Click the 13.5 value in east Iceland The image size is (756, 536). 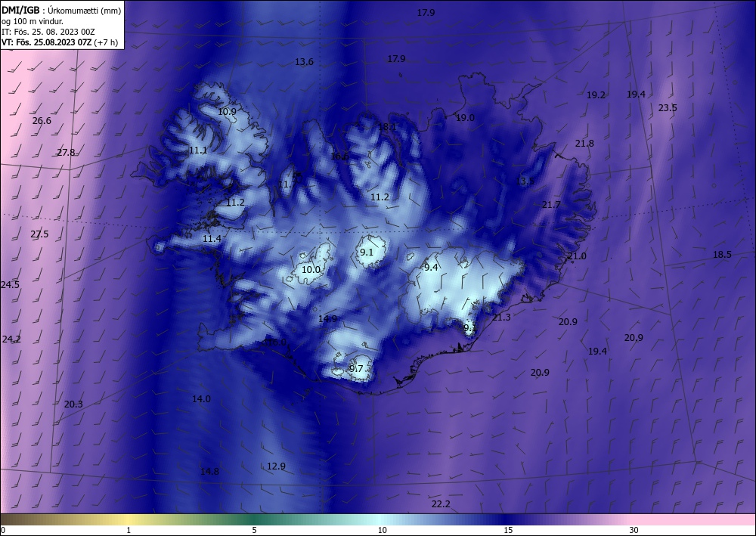[525, 181]
